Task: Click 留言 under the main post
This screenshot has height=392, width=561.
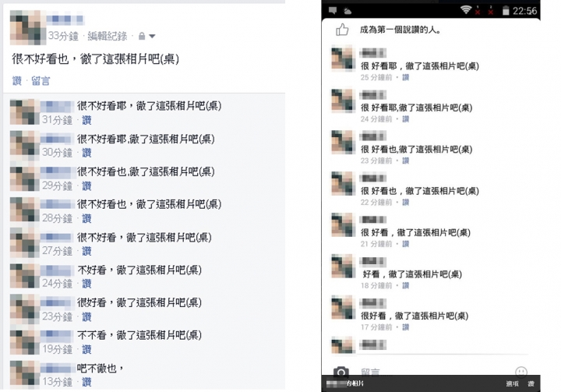Action: click(x=41, y=81)
